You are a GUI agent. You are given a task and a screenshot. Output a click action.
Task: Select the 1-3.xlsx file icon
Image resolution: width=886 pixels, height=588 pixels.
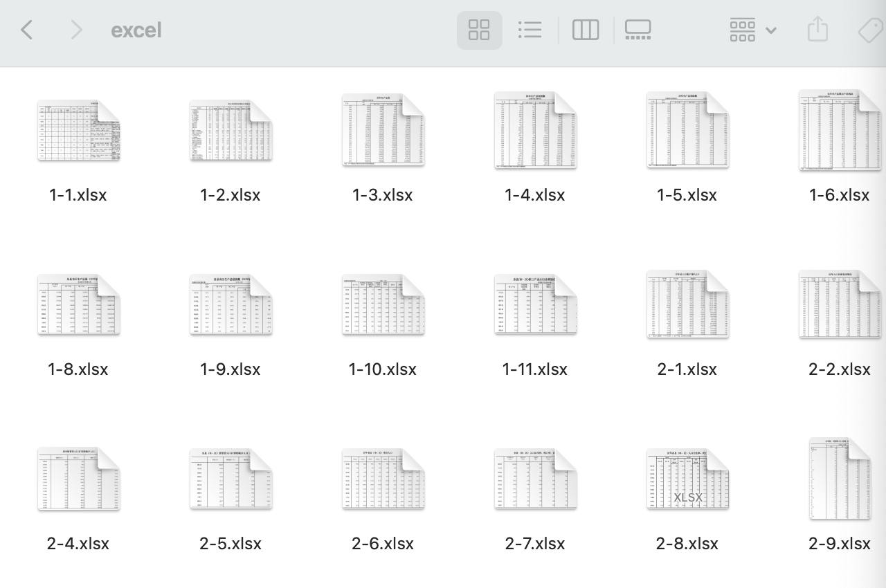click(383, 130)
